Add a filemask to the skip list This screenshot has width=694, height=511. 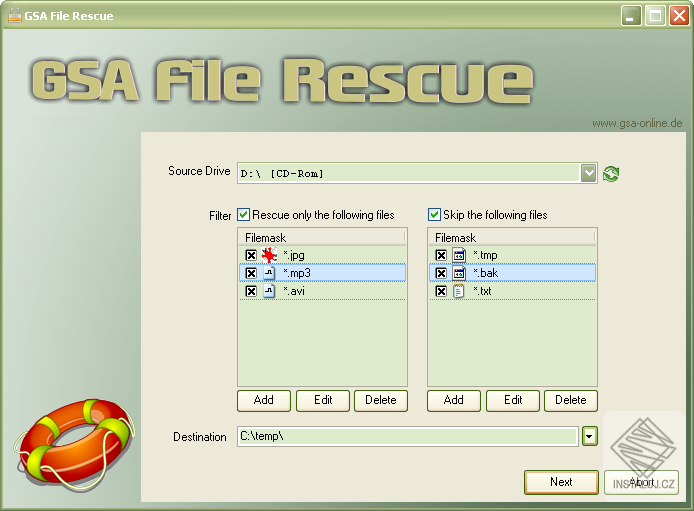454,400
